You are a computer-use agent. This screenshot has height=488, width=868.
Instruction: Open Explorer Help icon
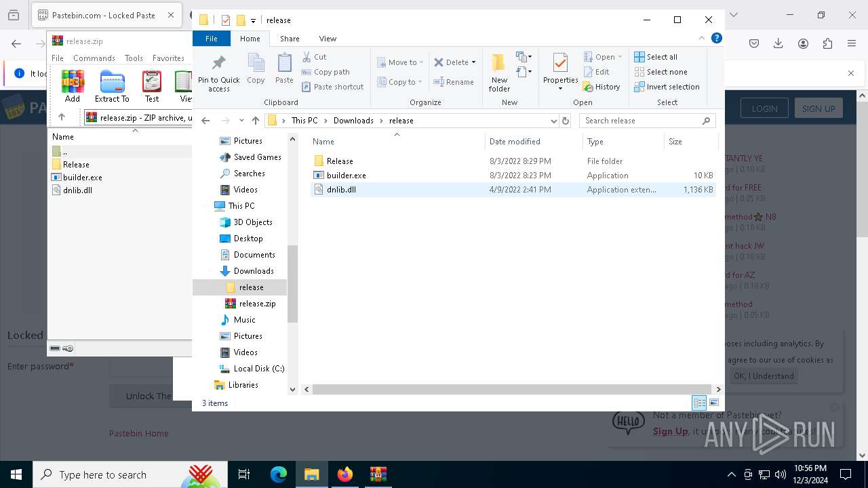tap(716, 39)
